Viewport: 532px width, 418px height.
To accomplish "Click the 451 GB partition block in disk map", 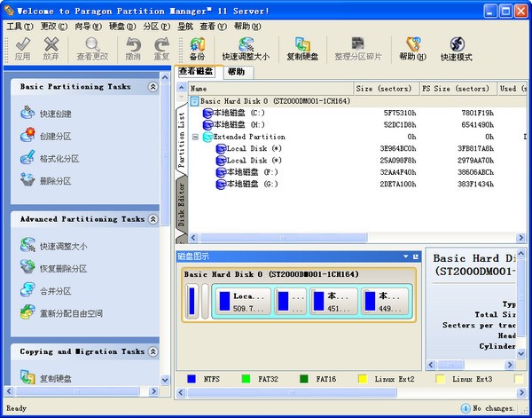I will pyautogui.click(x=334, y=302).
